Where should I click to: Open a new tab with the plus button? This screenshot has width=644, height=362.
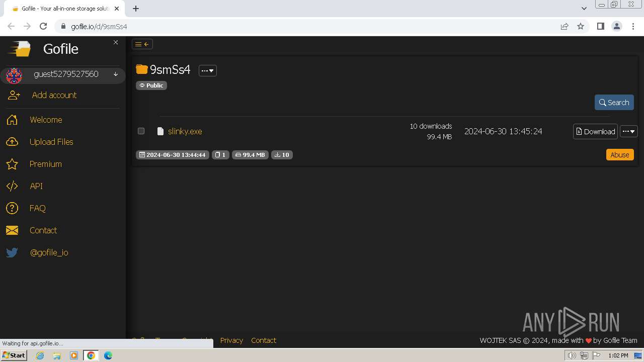[x=136, y=9]
